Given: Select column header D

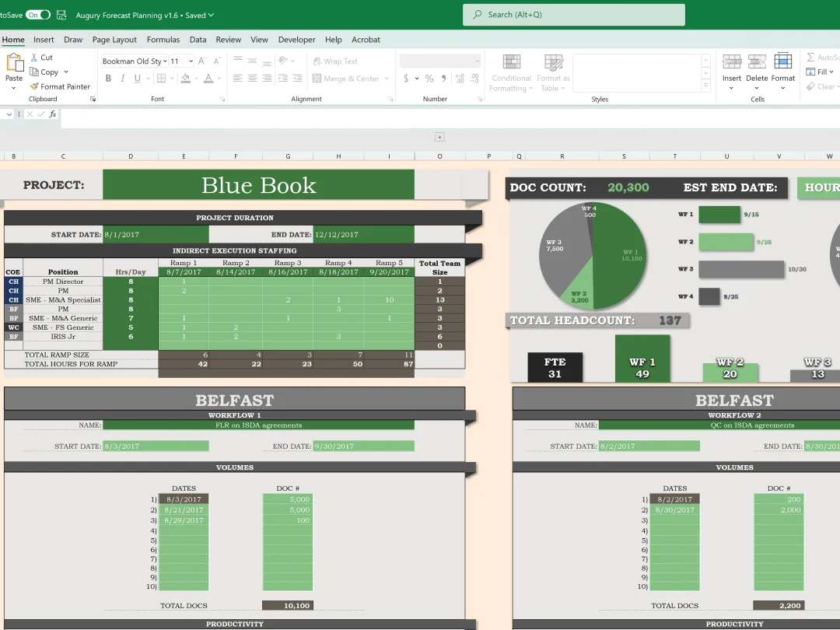Looking at the screenshot, I should click(x=131, y=156).
